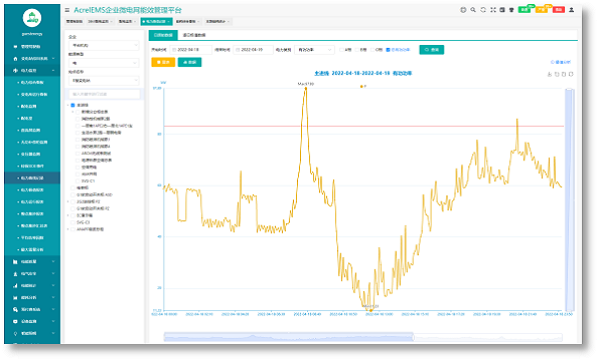This screenshot has height=360, width=600.
Task: Open the start date field showing 2022-04-18
Action: point(191,50)
